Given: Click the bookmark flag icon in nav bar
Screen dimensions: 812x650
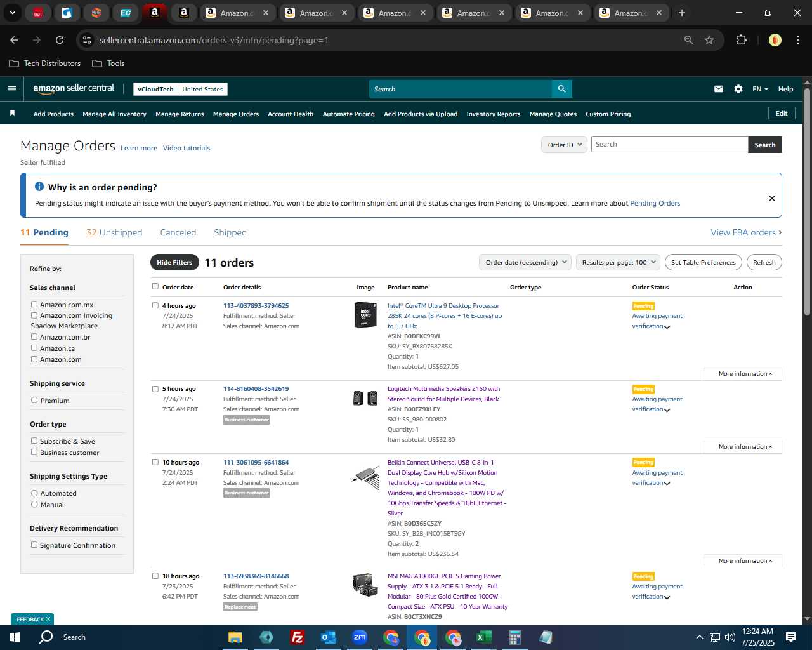Looking at the screenshot, I should pyautogui.click(x=12, y=114).
